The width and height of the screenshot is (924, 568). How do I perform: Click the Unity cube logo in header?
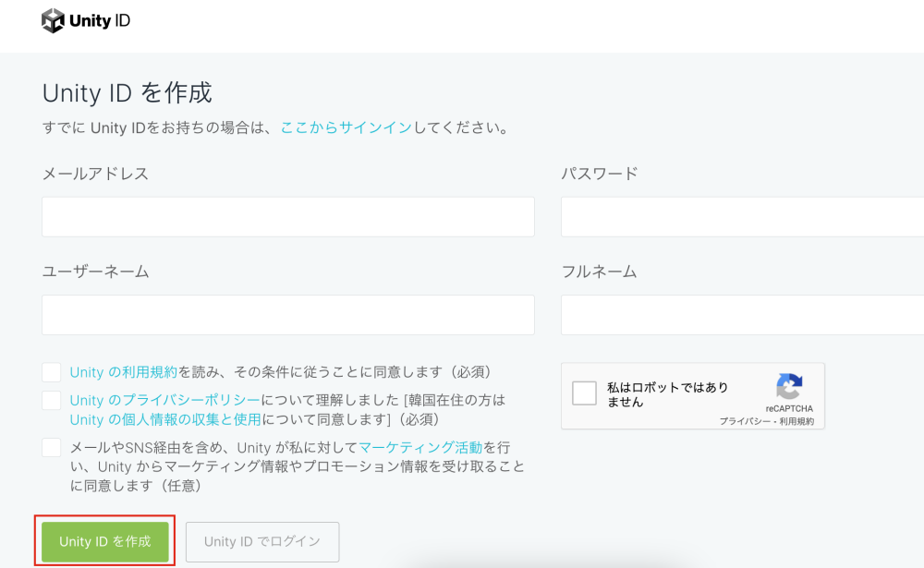point(54,20)
